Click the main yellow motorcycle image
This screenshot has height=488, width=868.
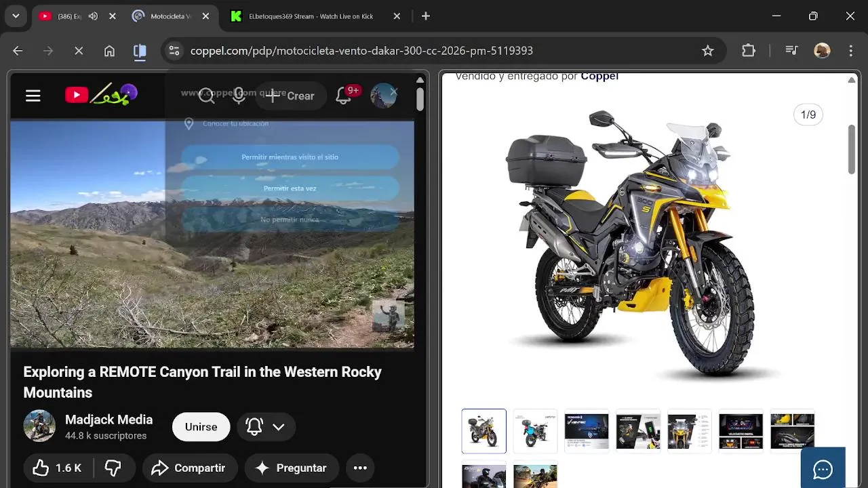tap(630, 244)
